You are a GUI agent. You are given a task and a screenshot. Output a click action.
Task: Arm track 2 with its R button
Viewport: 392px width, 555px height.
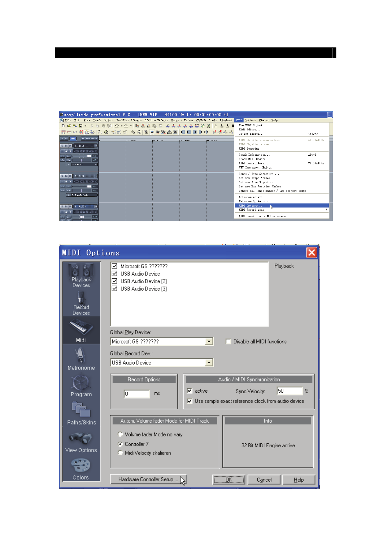click(x=70, y=176)
